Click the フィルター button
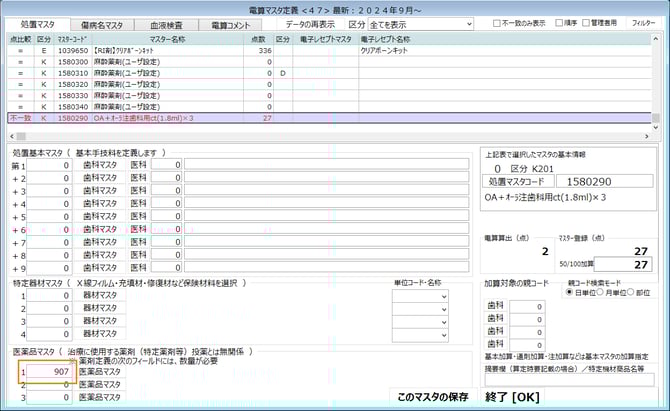 pyautogui.click(x=644, y=23)
